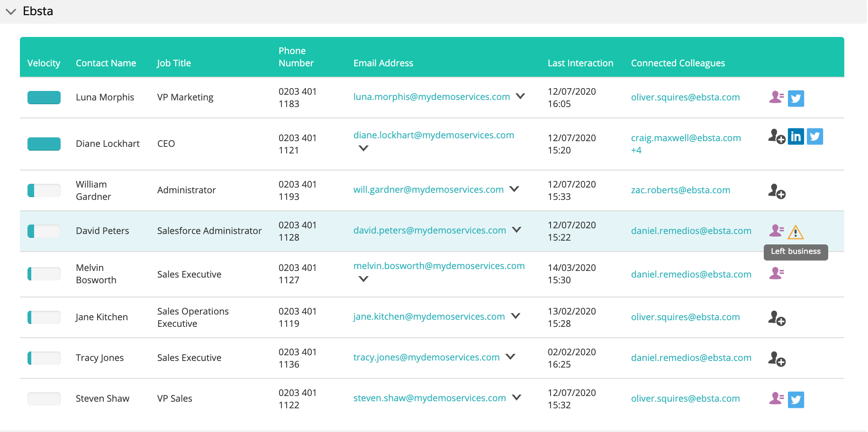
Task: Click the Last Interaction column header
Action: tap(580, 63)
